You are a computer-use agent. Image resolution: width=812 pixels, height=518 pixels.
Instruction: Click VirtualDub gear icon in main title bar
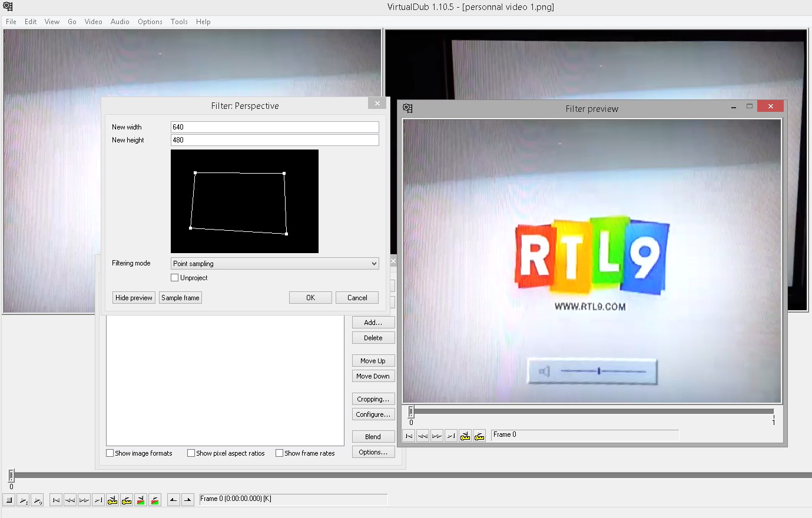8,7
